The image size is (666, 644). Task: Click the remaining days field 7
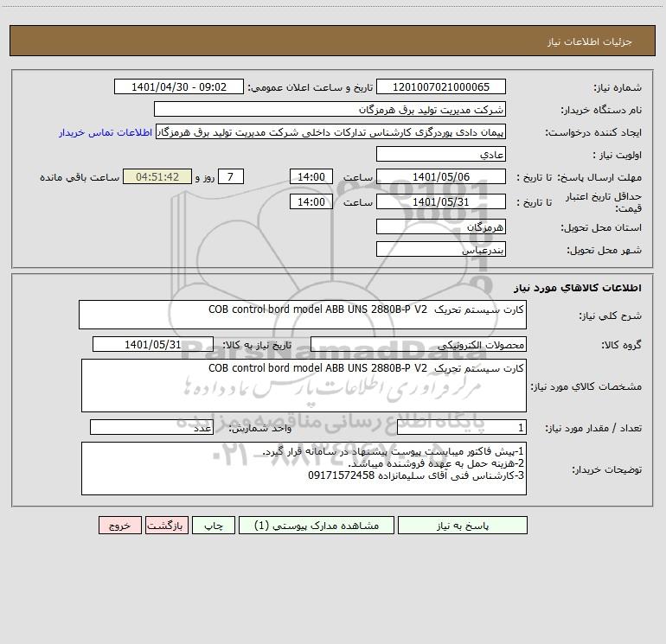point(231,176)
